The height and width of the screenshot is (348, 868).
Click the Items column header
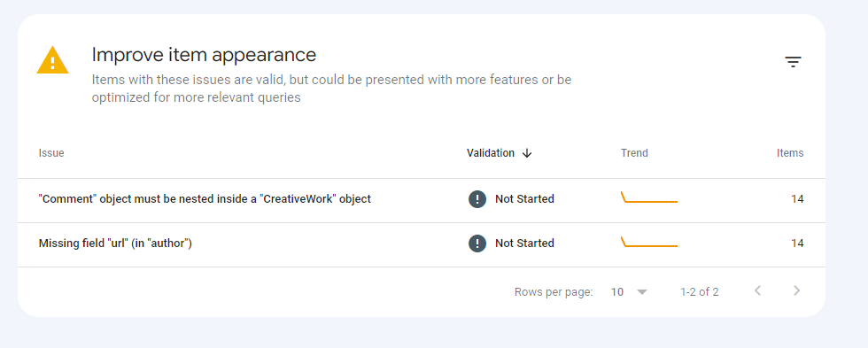(790, 153)
